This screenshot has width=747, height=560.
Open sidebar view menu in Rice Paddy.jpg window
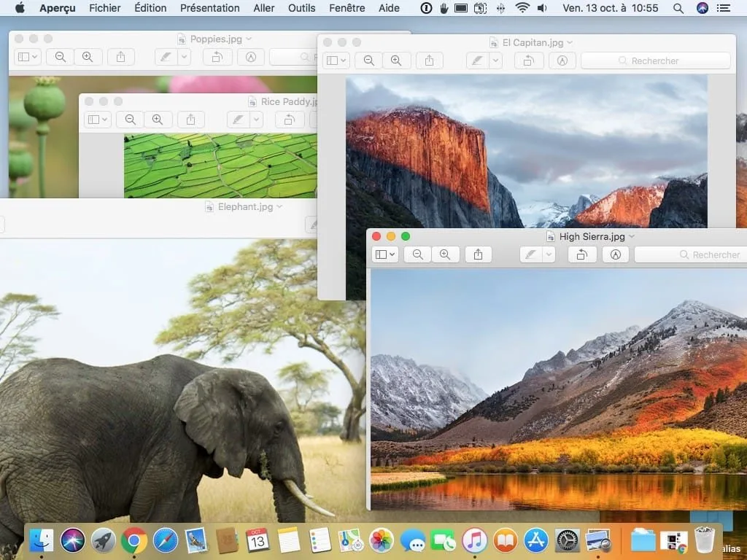click(x=98, y=120)
